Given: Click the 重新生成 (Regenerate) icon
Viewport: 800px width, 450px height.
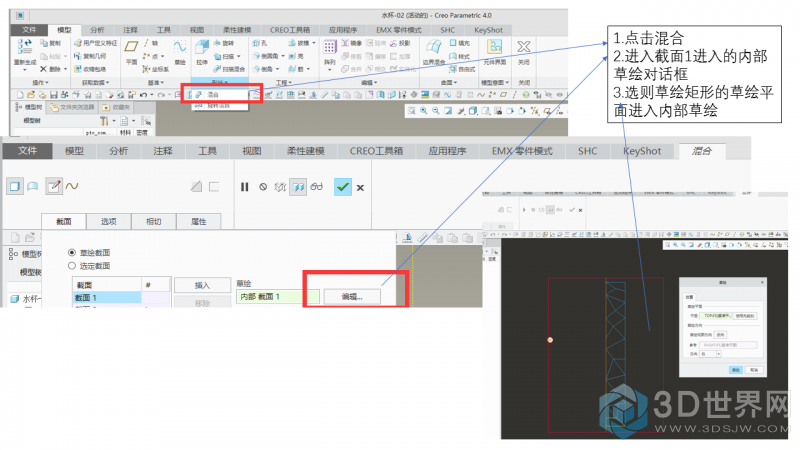Looking at the screenshot, I should (24, 47).
